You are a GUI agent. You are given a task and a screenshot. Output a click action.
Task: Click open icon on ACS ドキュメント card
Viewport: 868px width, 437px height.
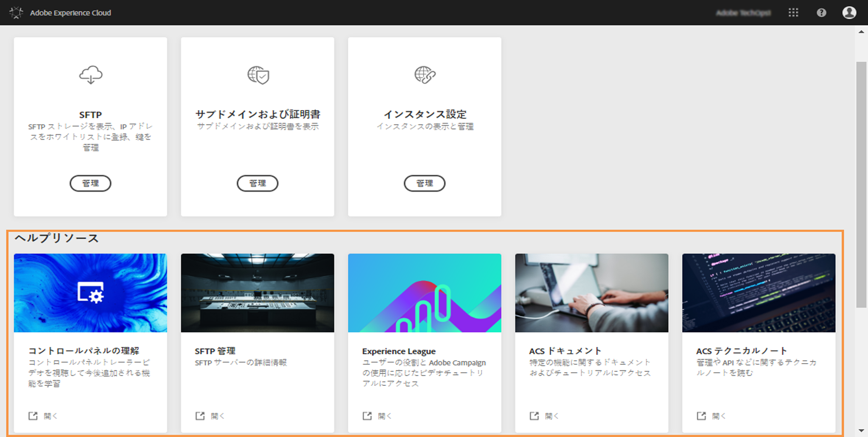click(x=534, y=416)
